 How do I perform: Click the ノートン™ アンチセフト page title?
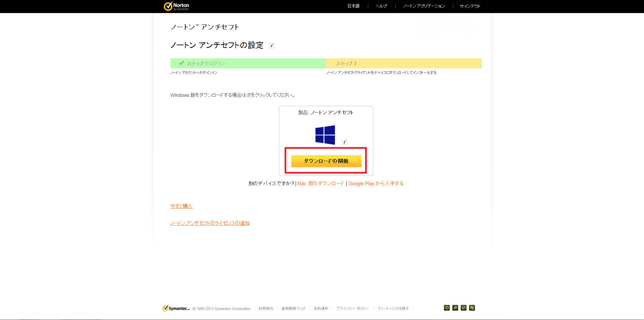205,27
